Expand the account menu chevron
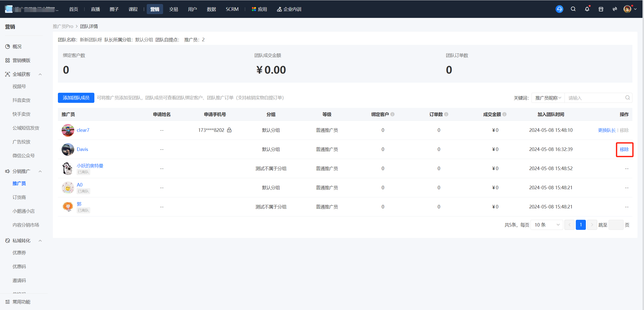Viewport: 644px width, 310px height. click(x=635, y=9)
